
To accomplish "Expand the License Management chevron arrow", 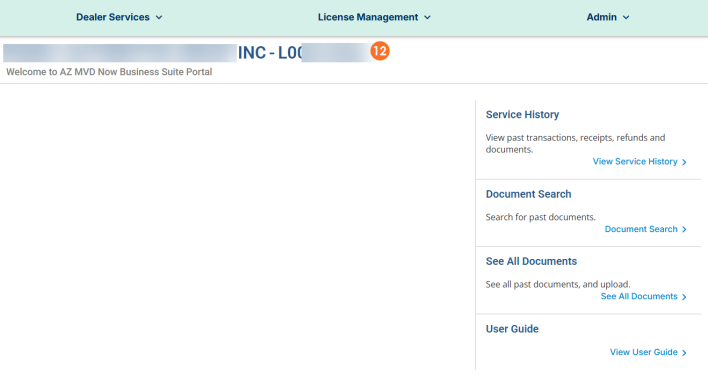I will 427,18.
